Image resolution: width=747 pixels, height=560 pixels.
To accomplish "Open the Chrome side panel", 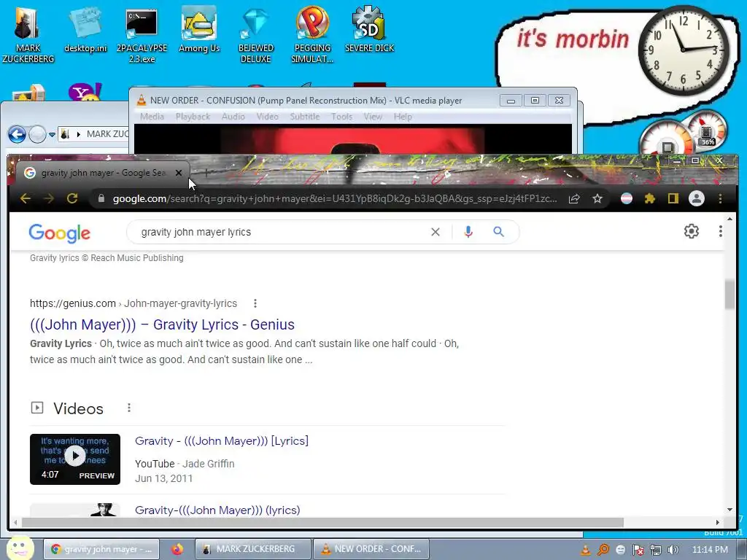I will tap(673, 198).
